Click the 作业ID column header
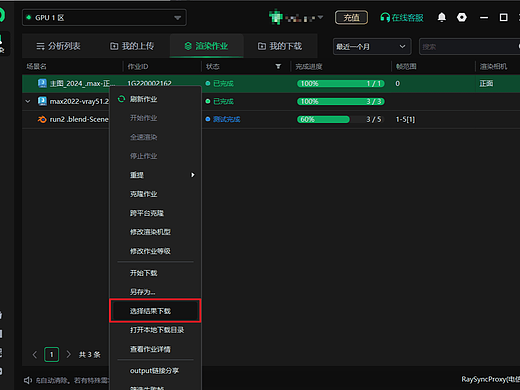Screen dimensions: 520x390 pos(138,66)
